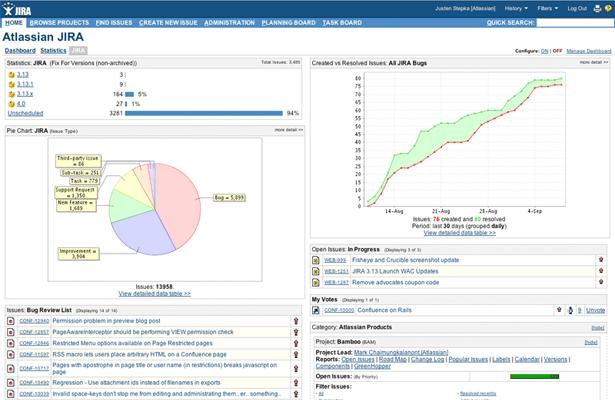The height and width of the screenshot is (400, 615).
Task: Click the version icon beside 4.0
Action: pos(11,104)
